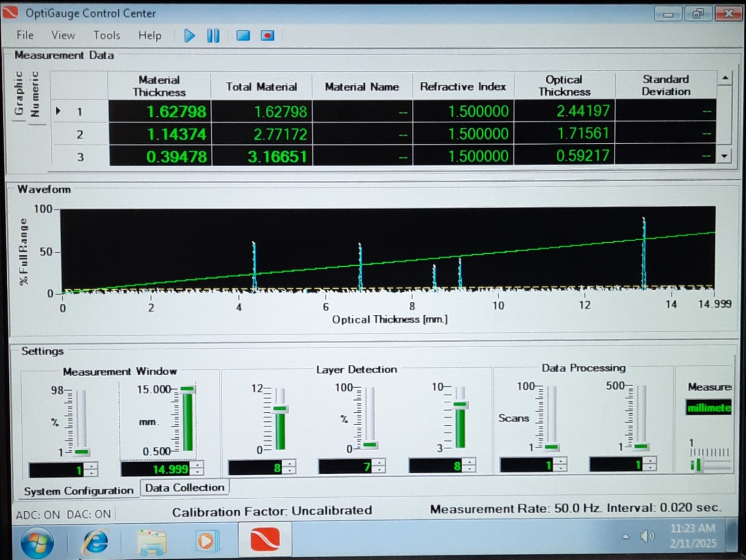The width and height of the screenshot is (746, 560).
Task: Show hidden system tray icons arrow
Action: pyautogui.click(x=626, y=537)
